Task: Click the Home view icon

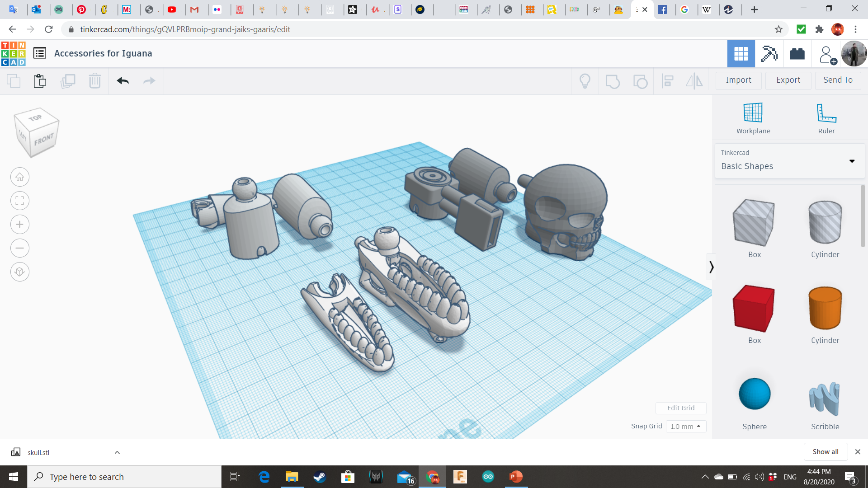Action: click(x=20, y=177)
